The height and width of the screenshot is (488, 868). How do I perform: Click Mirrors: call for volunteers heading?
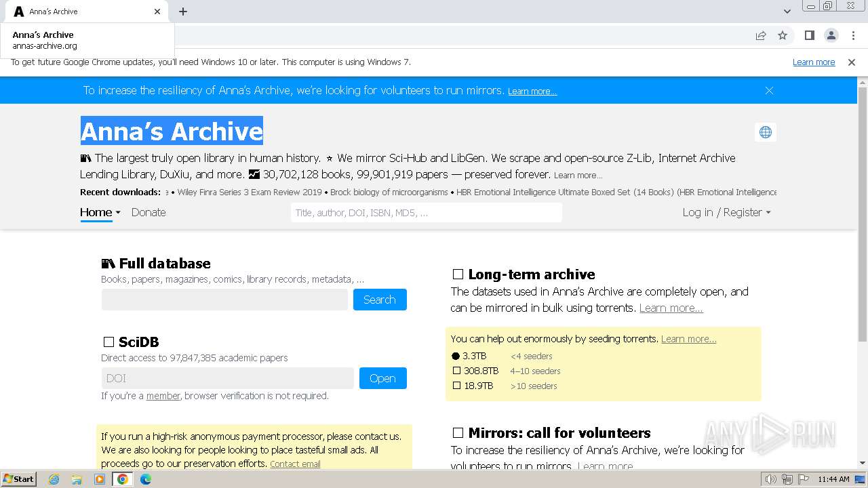pos(551,433)
